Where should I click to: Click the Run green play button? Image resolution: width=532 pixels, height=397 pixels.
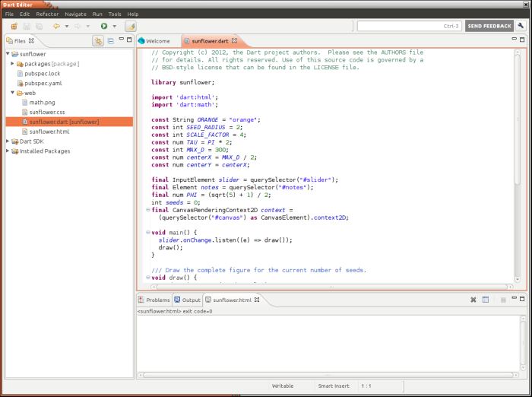coord(104,26)
